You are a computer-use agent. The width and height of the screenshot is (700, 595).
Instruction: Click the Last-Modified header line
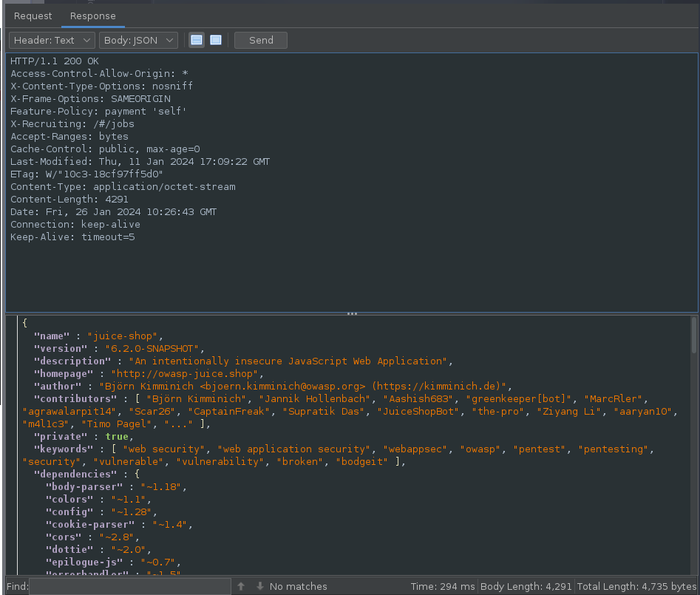(x=140, y=161)
